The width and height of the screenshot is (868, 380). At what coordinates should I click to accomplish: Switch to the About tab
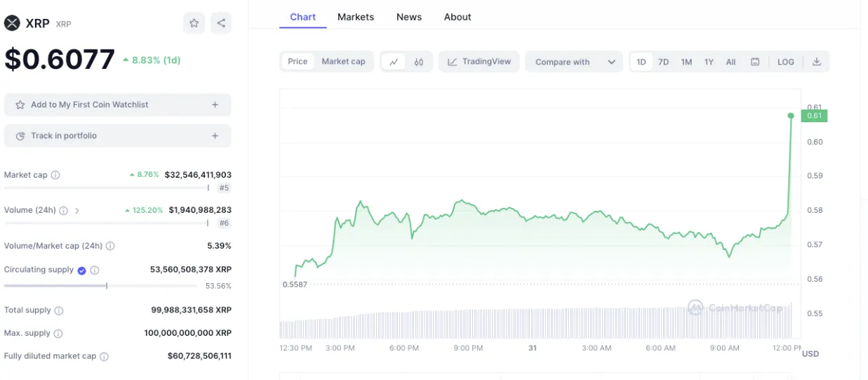[458, 17]
